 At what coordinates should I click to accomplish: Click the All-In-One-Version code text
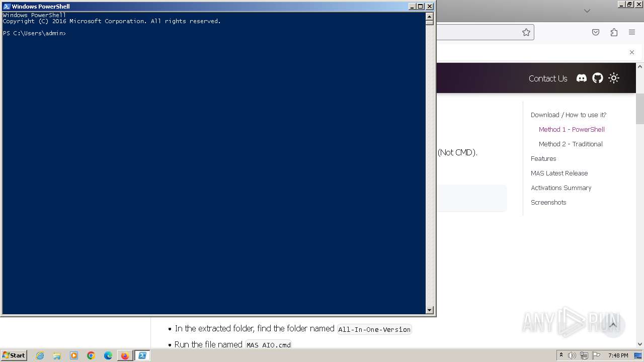point(374,330)
